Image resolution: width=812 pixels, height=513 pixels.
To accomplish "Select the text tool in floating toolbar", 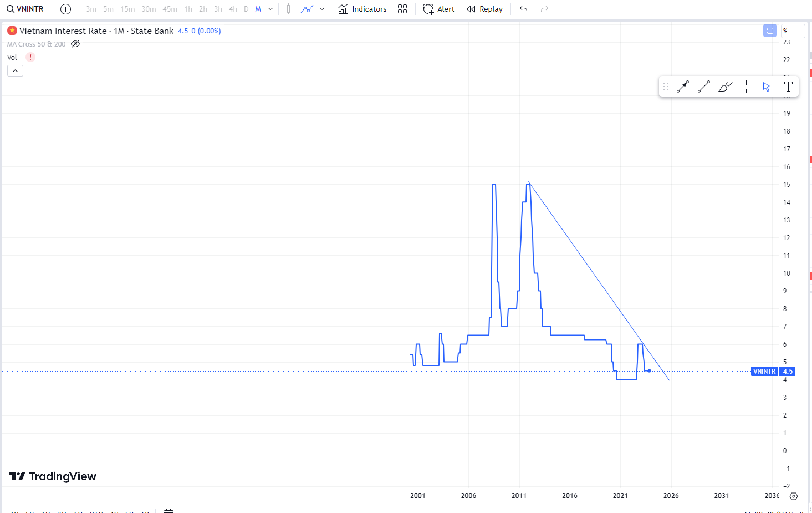I will tap(788, 87).
